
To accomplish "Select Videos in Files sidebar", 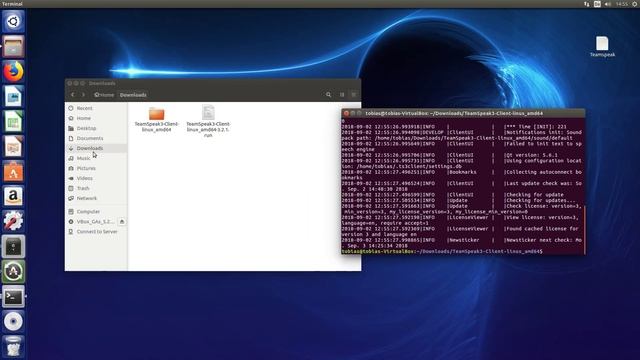I will (96, 178).
